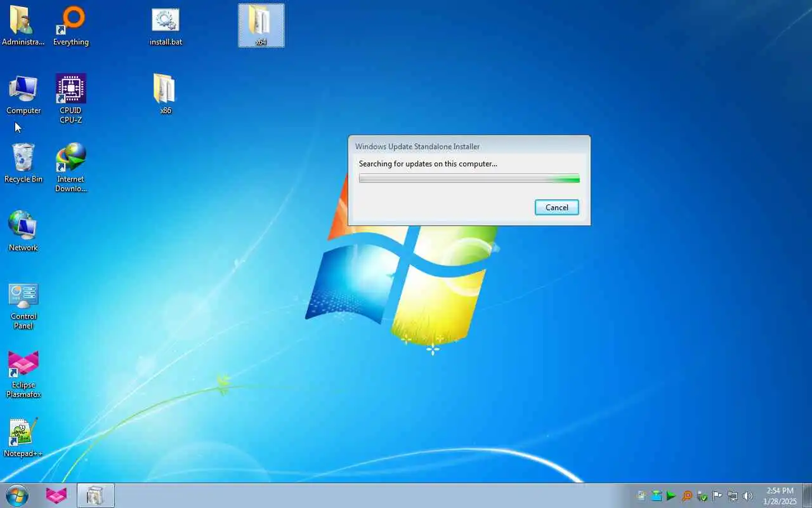Select the Computer desktop icon
This screenshot has height=508, width=812.
tap(23, 95)
